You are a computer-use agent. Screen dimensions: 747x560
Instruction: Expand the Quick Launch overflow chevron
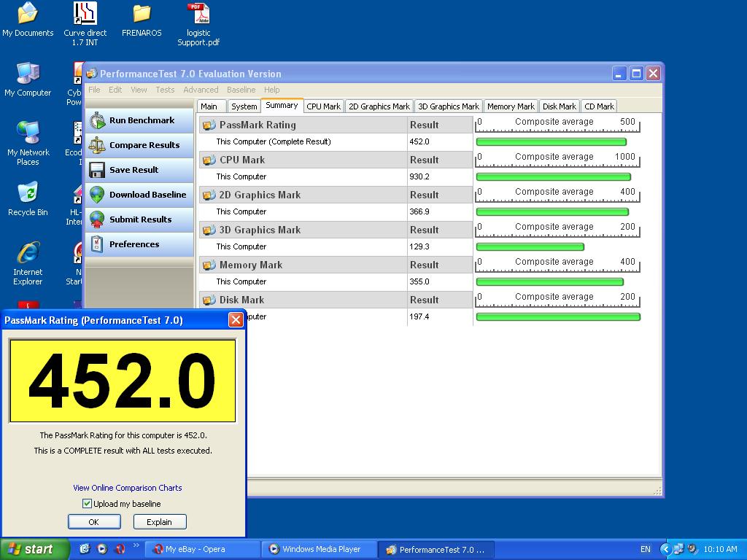pyautogui.click(x=136, y=545)
